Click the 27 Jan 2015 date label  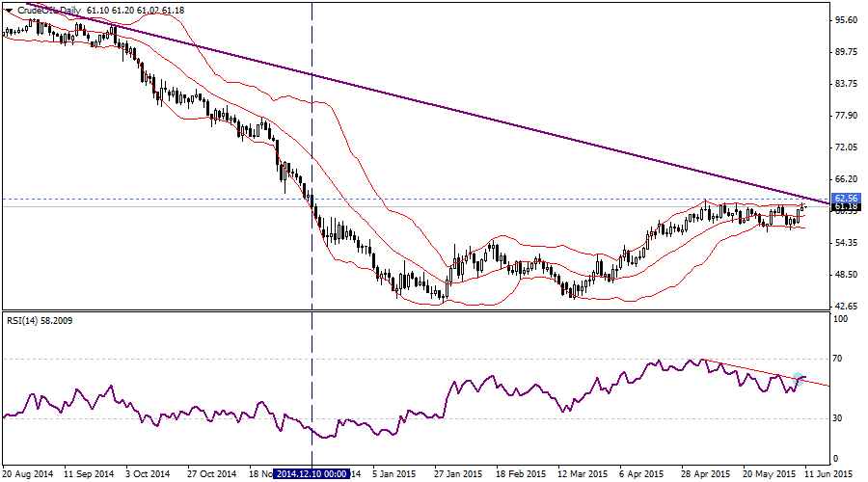point(456,474)
